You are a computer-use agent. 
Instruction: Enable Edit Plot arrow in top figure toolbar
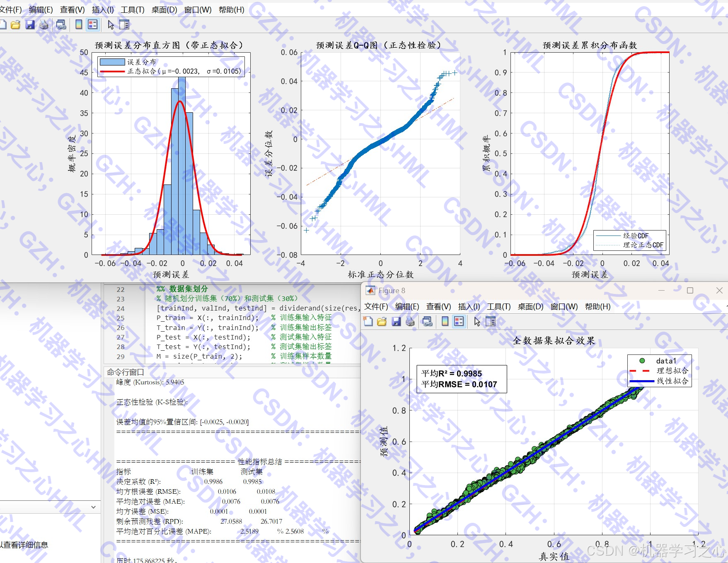click(111, 25)
